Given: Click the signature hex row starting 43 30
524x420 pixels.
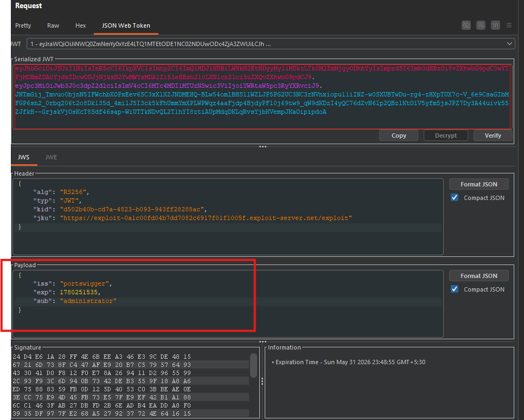Looking at the screenshot, I should pos(101,373).
